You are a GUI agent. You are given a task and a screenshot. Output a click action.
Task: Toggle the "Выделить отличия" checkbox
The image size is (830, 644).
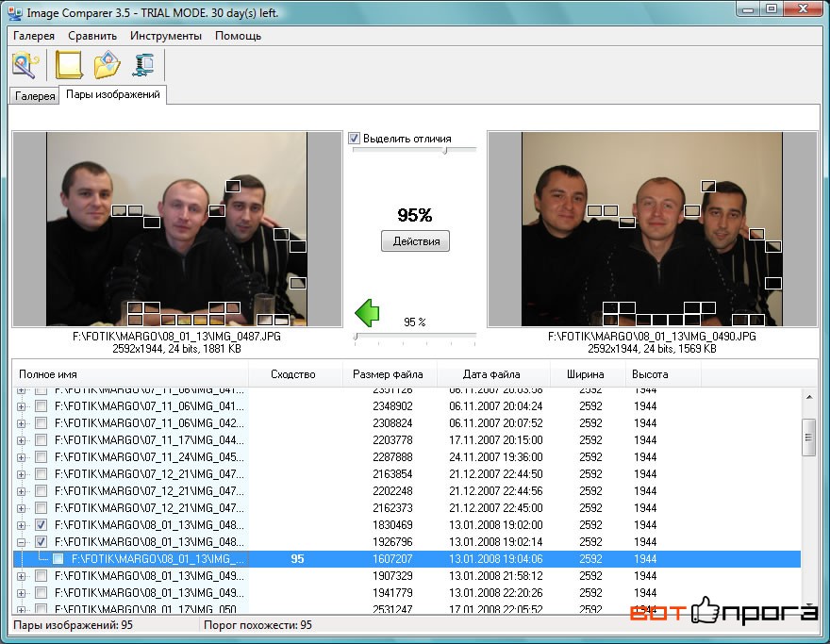click(354, 139)
